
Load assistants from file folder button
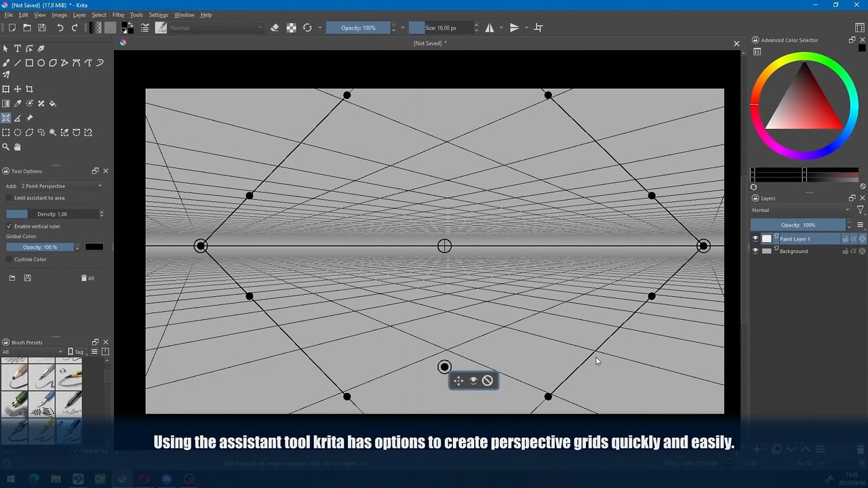(x=12, y=278)
